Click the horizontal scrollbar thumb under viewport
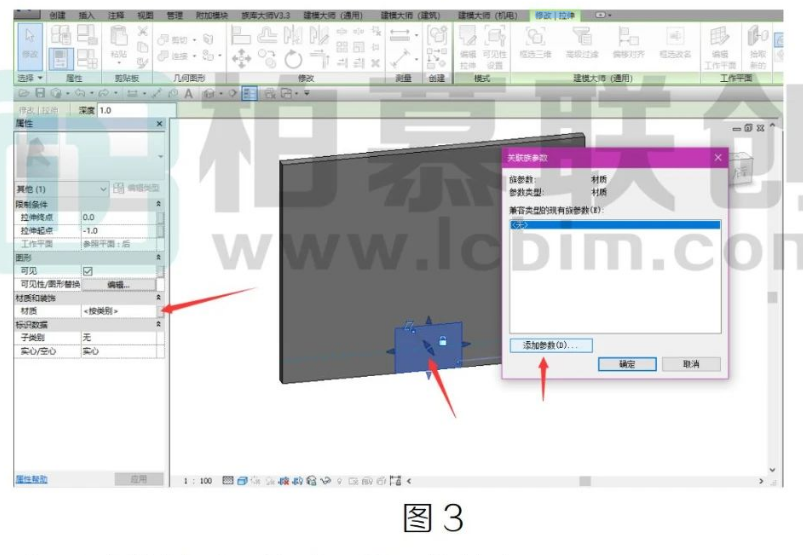Viewport: 803px width, 555px height. [585, 481]
